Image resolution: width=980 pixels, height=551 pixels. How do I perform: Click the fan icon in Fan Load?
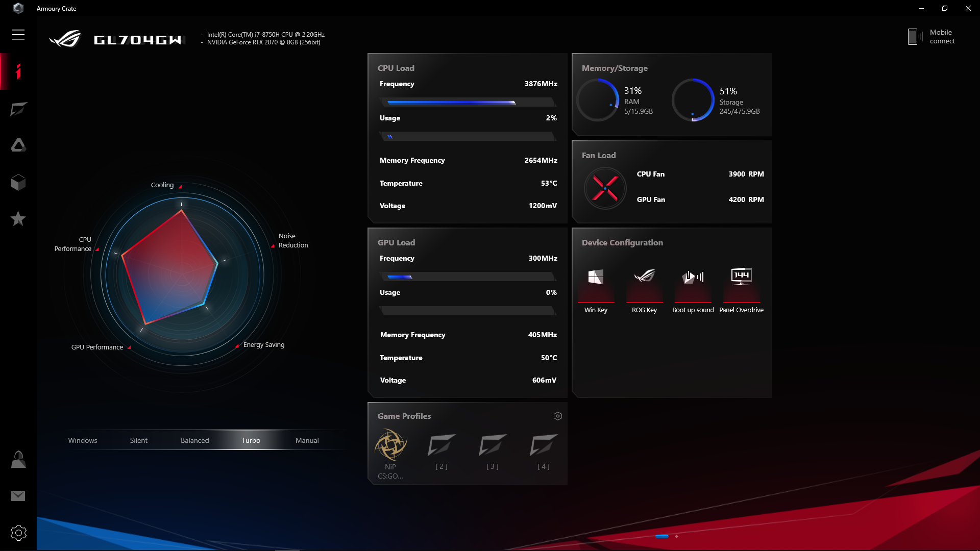[x=605, y=188]
